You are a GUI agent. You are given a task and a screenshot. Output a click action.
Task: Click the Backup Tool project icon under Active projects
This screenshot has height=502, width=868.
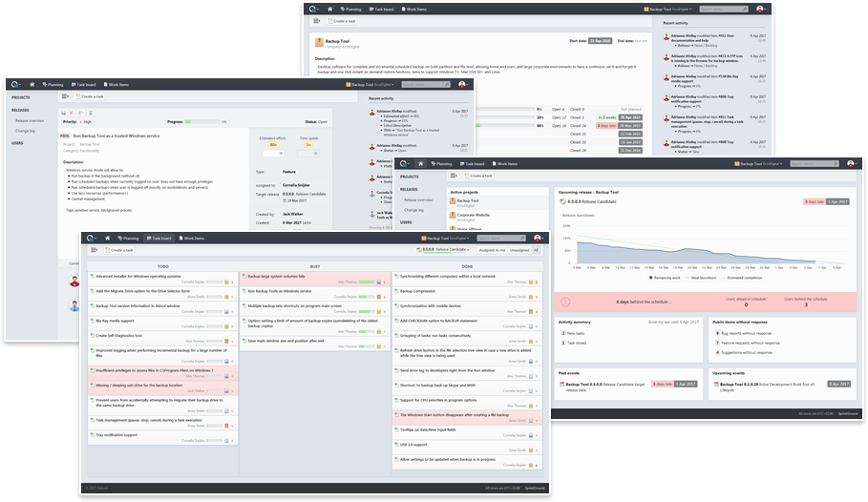click(453, 202)
